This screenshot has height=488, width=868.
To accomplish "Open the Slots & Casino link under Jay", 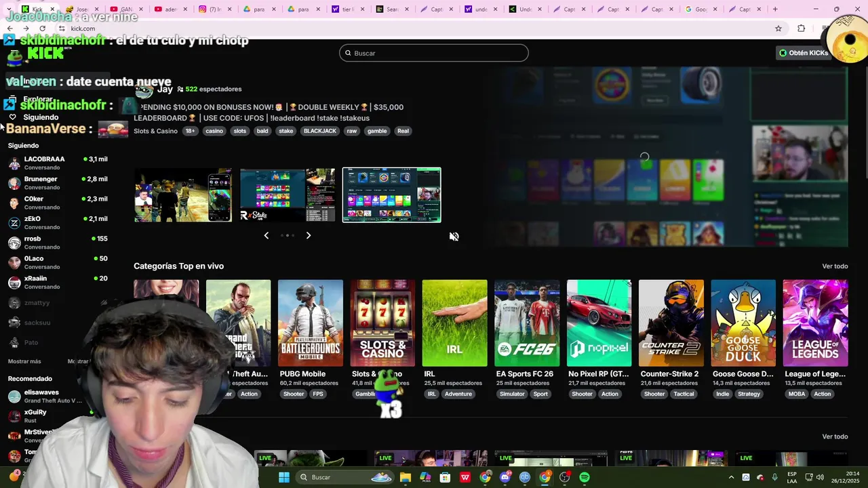I will [155, 131].
